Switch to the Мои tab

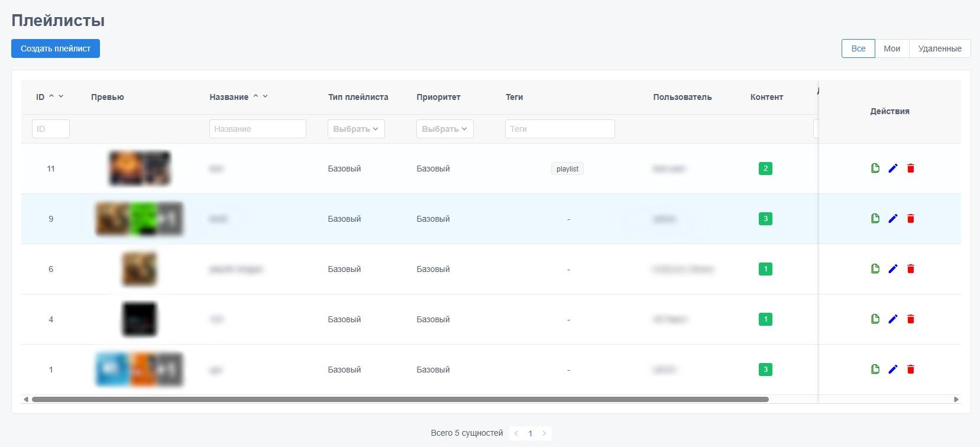pos(892,48)
